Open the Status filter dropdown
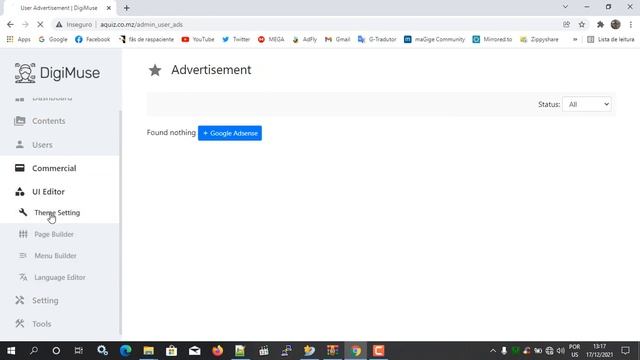Image resolution: width=640 pixels, height=360 pixels. click(x=587, y=104)
